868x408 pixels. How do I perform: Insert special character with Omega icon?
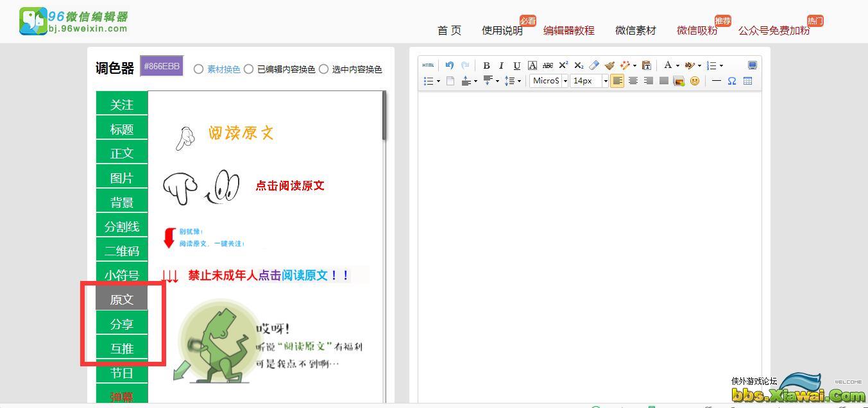tap(731, 81)
